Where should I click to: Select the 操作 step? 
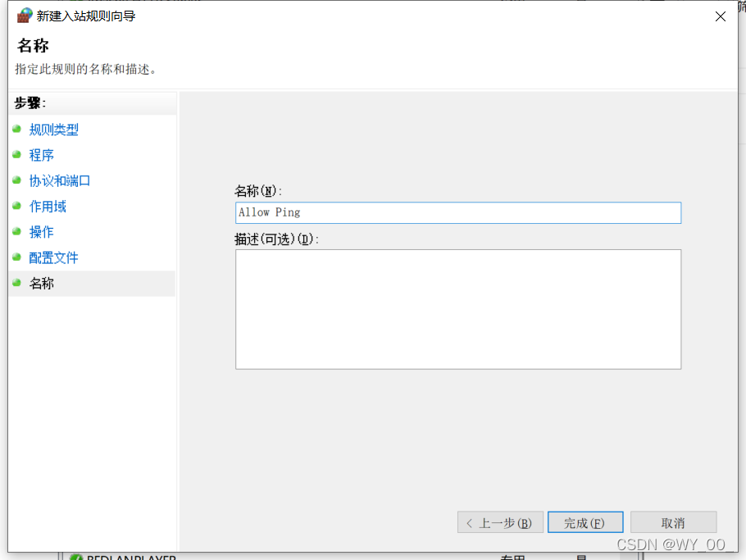pos(41,232)
